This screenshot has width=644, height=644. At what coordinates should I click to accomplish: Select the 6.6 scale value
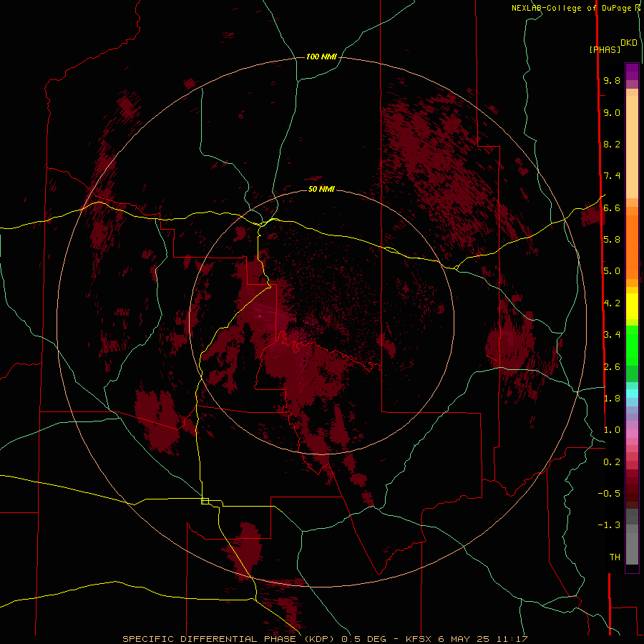(x=612, y=208)
